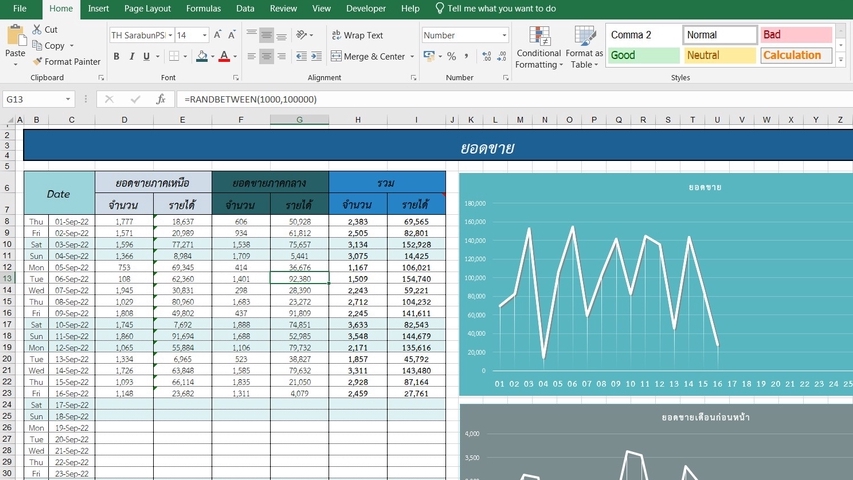853x480 pixels.
Task: Apply the Calculation cell style
Action: pyautogui.click(x=796, y=55)
